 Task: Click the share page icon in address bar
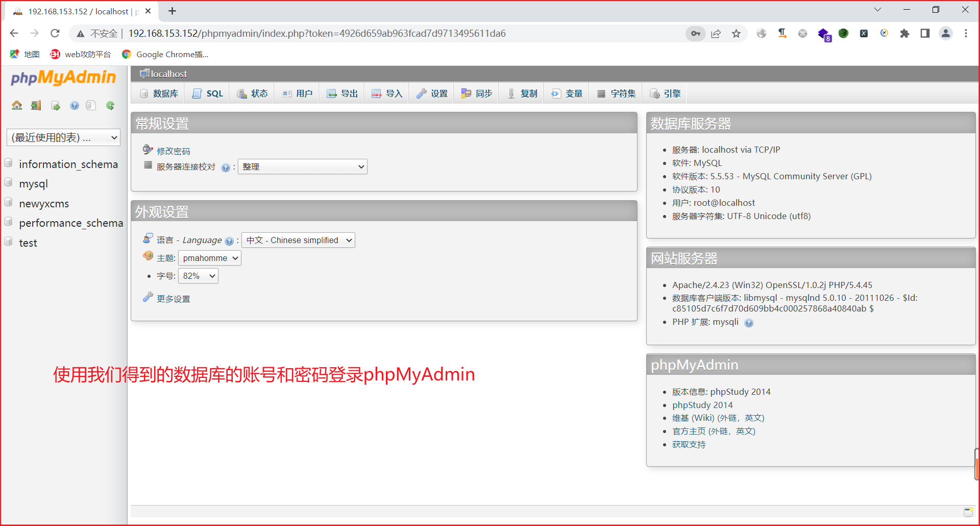[x=716, y=33]
